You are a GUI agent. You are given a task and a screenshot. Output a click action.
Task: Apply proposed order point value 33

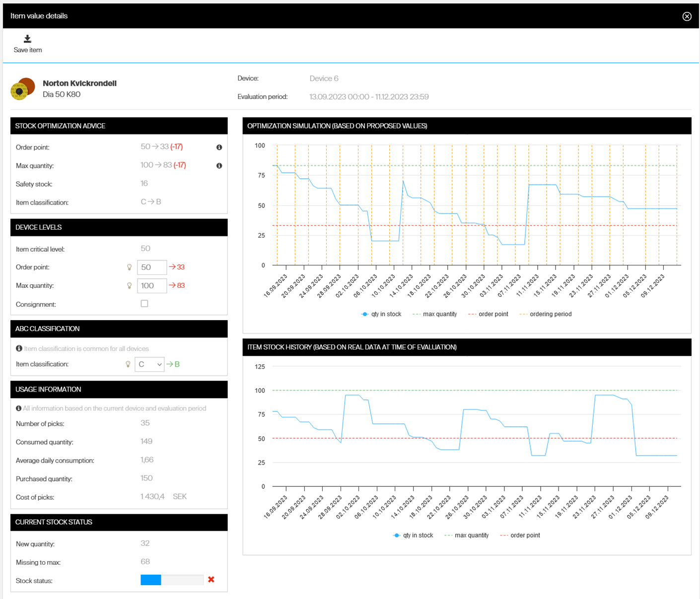pyautogui.click(x=177, y=267)
